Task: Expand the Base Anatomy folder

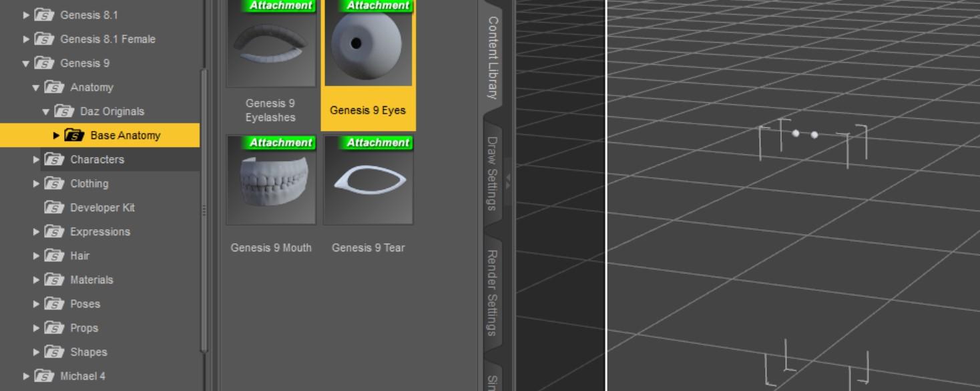Action: point(56,136)
